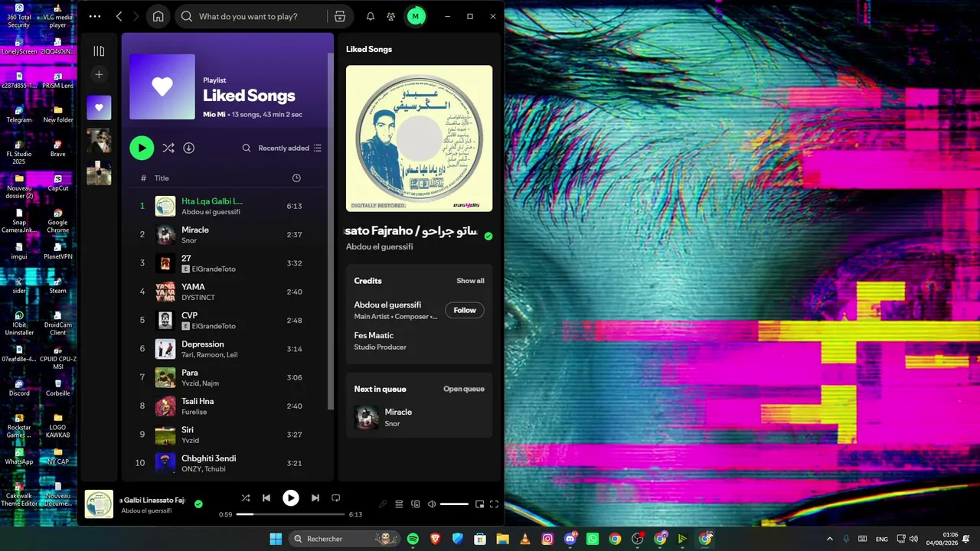Open VLC media player from the taskbar
Screen dimensions: 980x551
(x=525, y=539)
